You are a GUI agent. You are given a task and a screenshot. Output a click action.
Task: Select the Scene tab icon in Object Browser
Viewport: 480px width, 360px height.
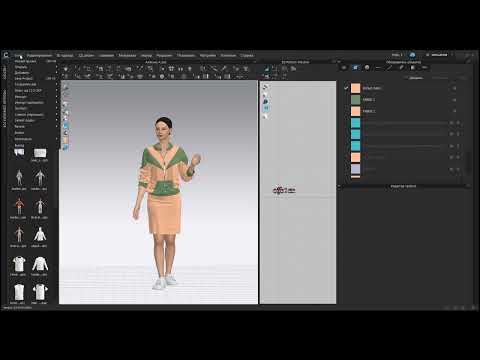tap(344, 68)
